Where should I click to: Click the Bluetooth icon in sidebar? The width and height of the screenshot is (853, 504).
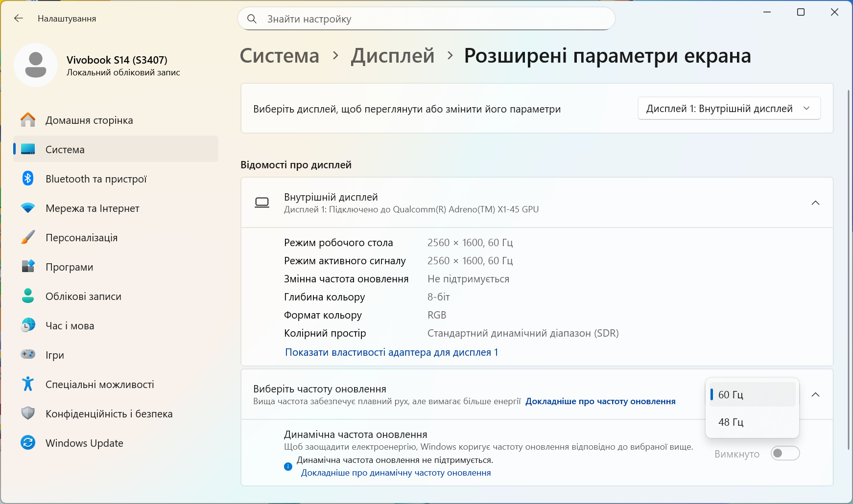coord(28,179)
